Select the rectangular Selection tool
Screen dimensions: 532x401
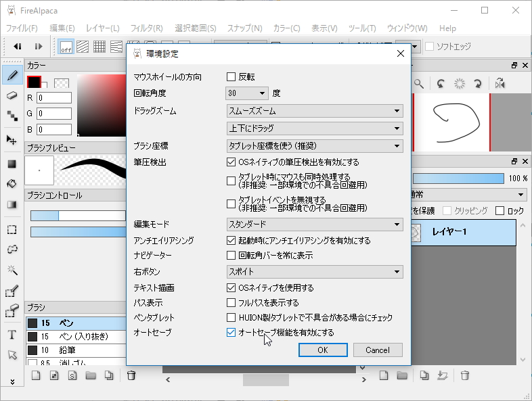12,229
